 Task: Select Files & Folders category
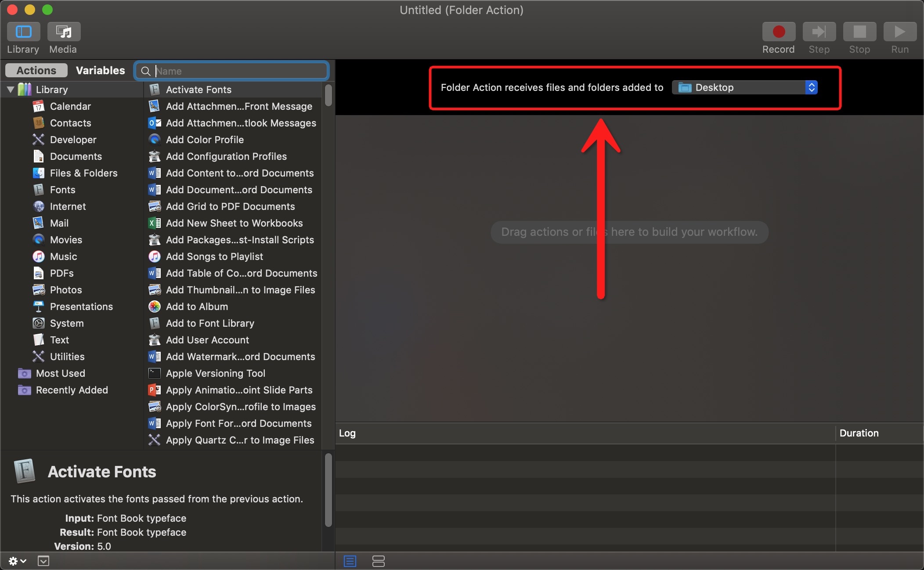coord(83,173)
